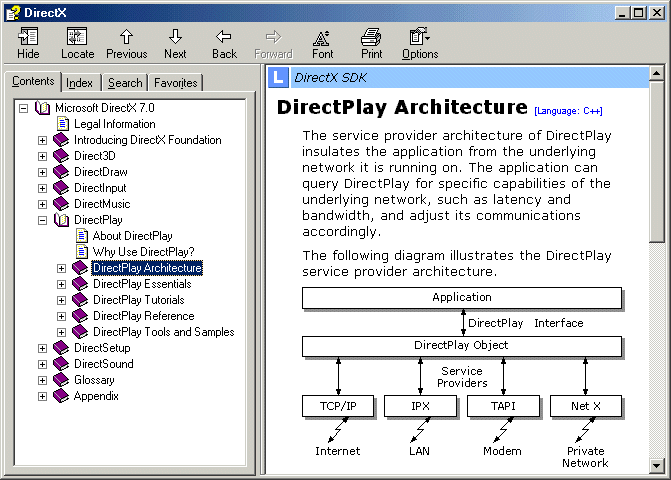Expand the DirectSound tree node
This screenshot has height=480, width=671.
[x=42, y=364]
